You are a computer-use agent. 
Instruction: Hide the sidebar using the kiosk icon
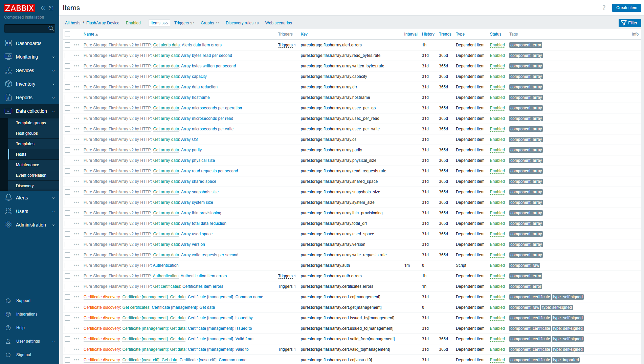point(51,8)
